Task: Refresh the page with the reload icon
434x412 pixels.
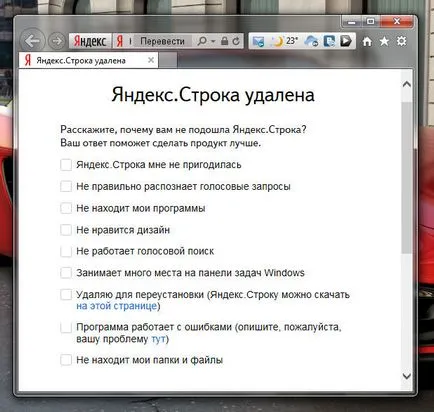Action: pyautogui.click(x=236, y=41)
